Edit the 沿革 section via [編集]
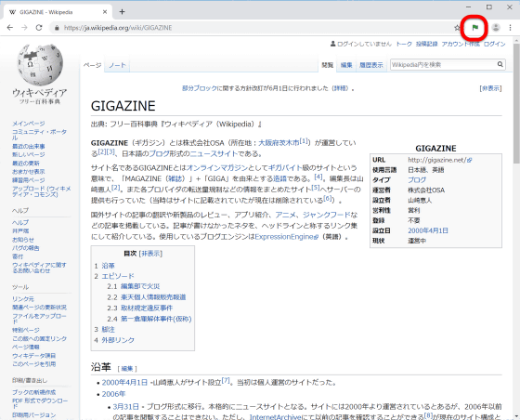The width and height of the screenshot is (520, 420). pyautogui.click(x=127, y=368)
